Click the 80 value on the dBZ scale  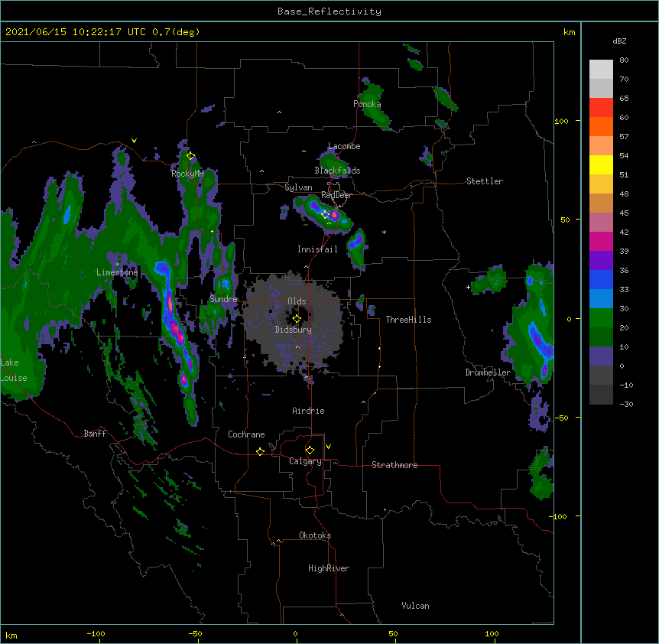pyautogui.click(x=624, y=60)
